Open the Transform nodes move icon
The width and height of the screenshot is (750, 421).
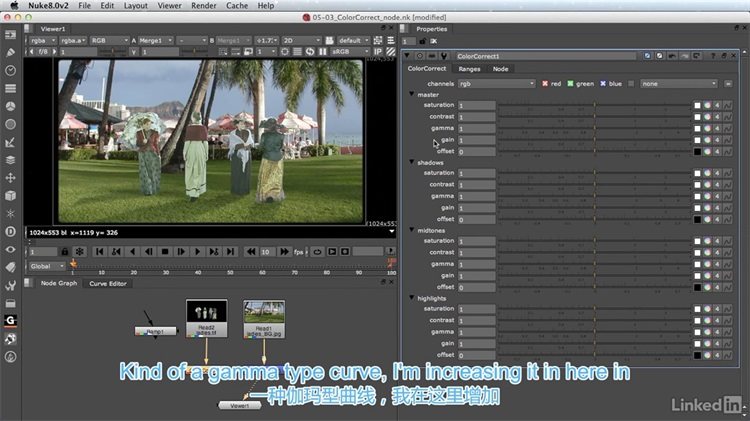click(10, 177)
